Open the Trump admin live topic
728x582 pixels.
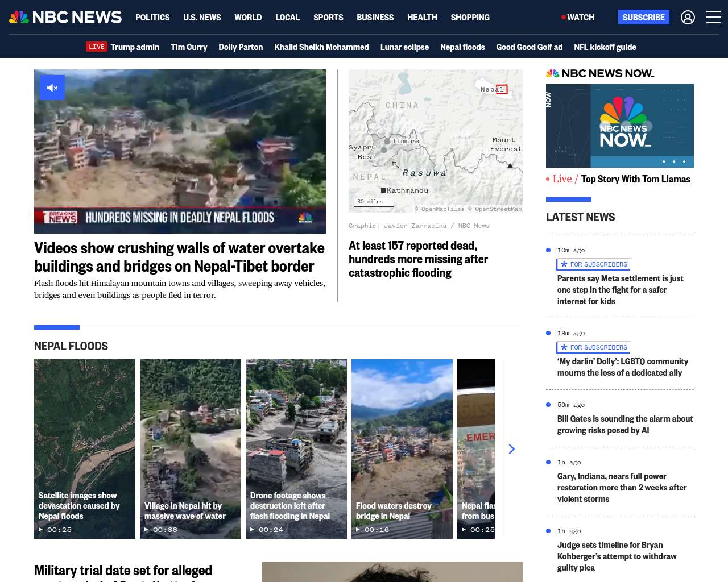135,47
